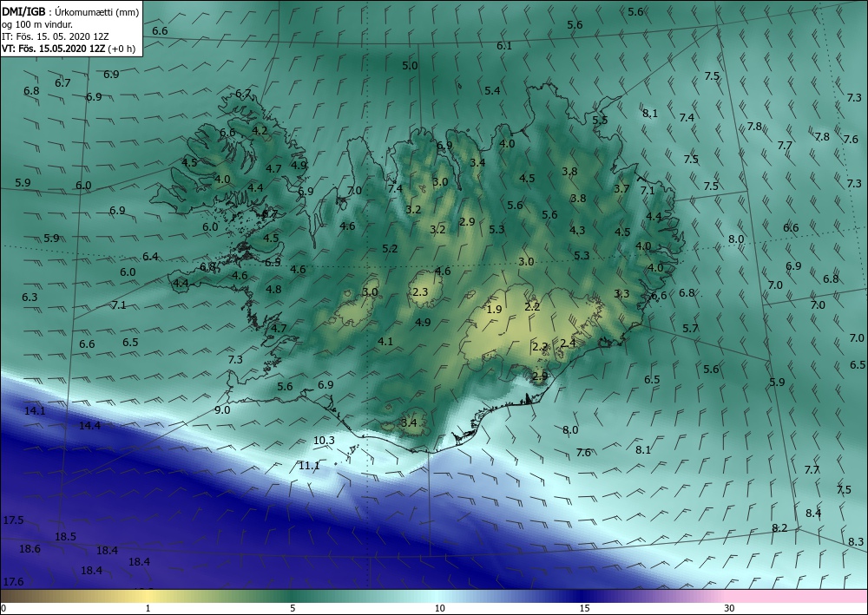This screenshot has height=615, width=868.
Task: Click the color scale tick label '10'
Action: (439, 608)
